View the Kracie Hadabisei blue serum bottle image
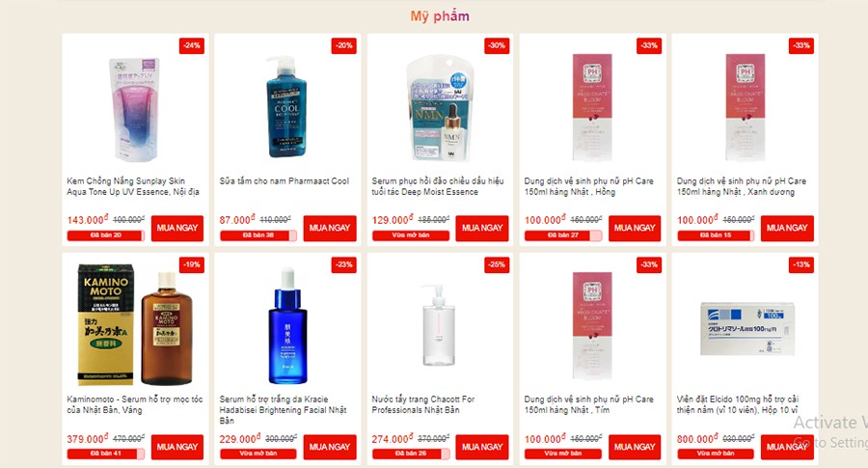The image size is (868, 468). pos(287,325)
